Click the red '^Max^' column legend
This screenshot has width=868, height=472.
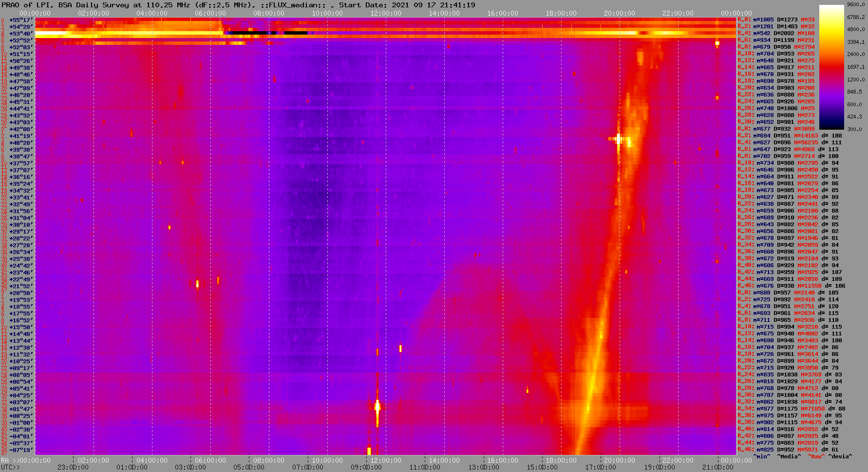tap(816, 457)
